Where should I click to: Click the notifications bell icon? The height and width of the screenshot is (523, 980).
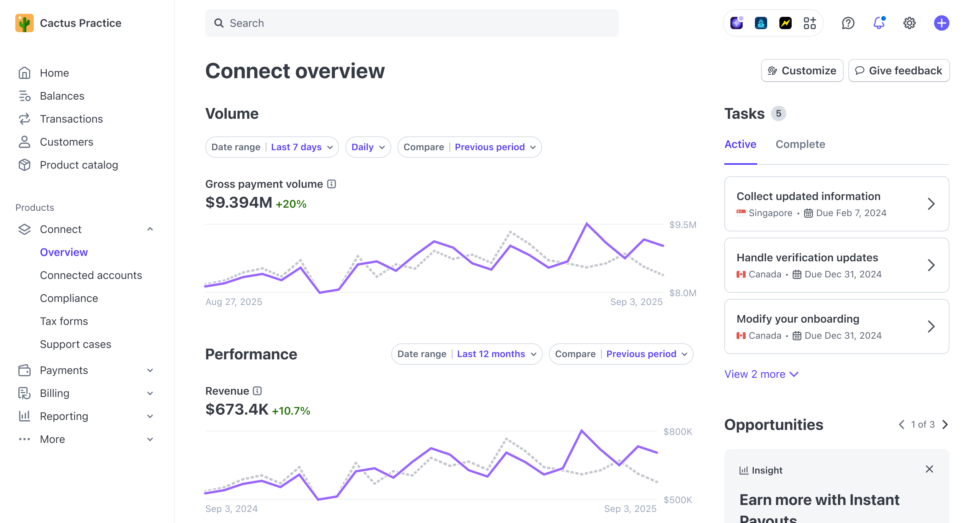[879, 23]
